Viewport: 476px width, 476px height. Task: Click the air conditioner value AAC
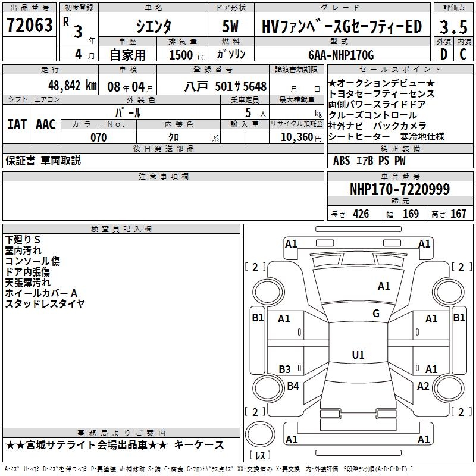(46, 124)
